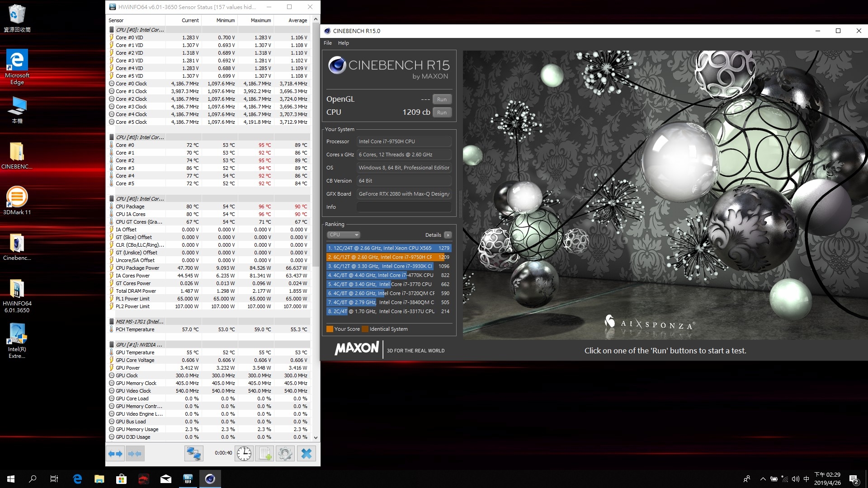The width and height of the screenshot is (868, 488).
Task: Select ranking row i7-9750H score 1209
Action: [389, 257]
